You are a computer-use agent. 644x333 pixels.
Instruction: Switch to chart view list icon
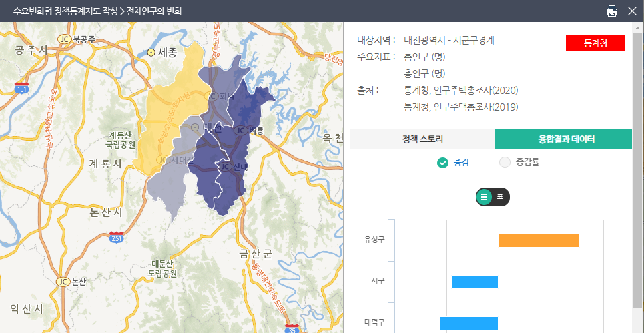click(x=484, y=197)
